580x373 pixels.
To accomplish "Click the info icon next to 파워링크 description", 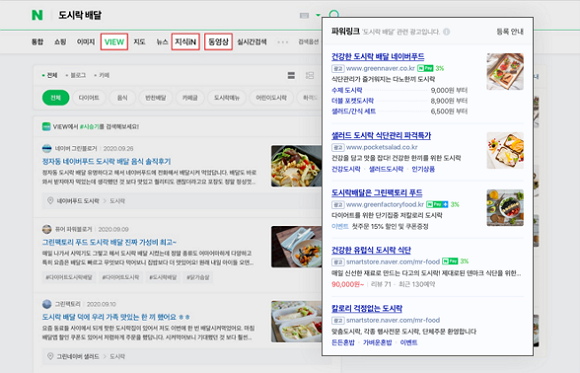I will tap(446, 32).
